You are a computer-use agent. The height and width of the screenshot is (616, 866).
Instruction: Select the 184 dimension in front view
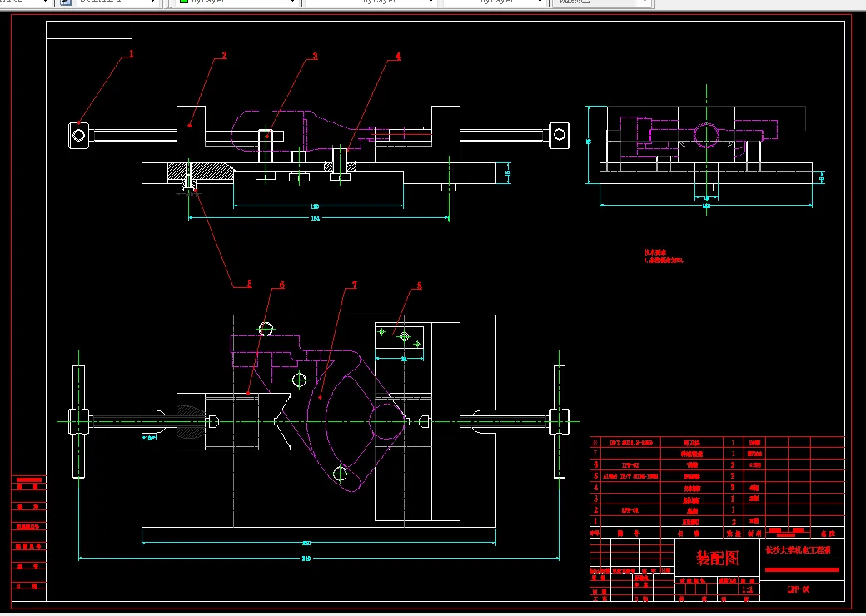316,218
